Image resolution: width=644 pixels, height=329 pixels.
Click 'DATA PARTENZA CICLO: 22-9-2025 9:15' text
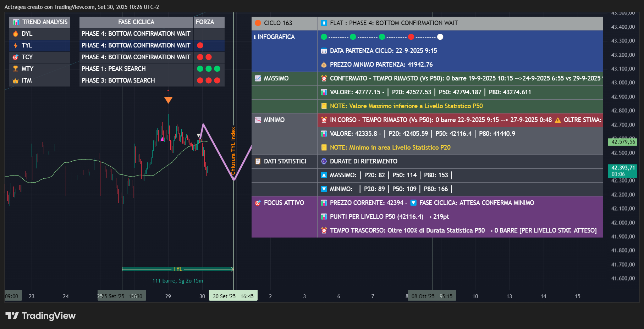click(x=383, y=51)
